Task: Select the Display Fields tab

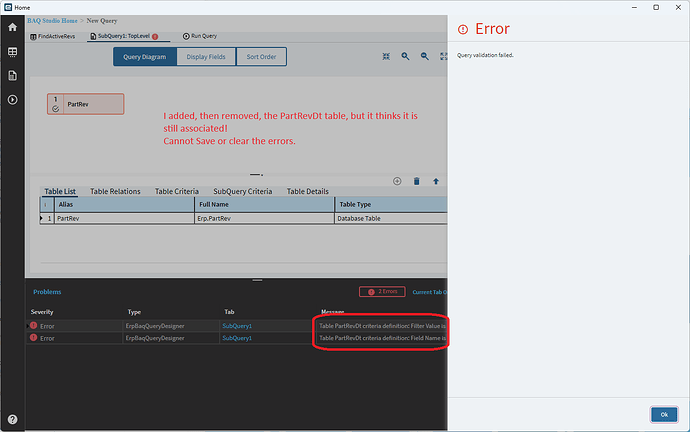Action: tap(206, 57)
